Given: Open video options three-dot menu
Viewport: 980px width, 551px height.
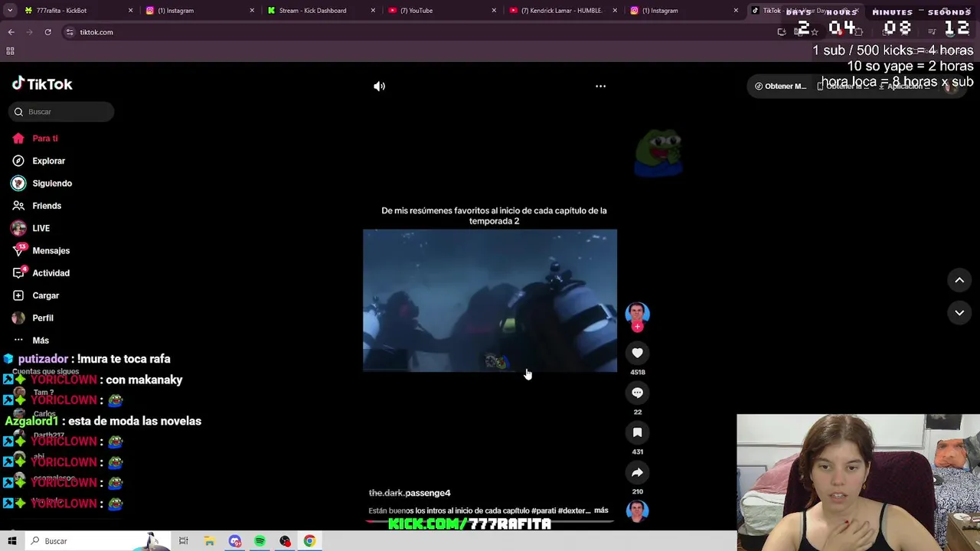Looking at the screenshot, I should (600, 86).
